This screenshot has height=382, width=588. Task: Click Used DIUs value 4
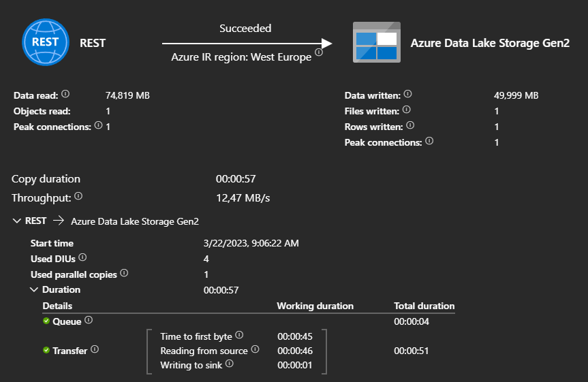[206, 259]
